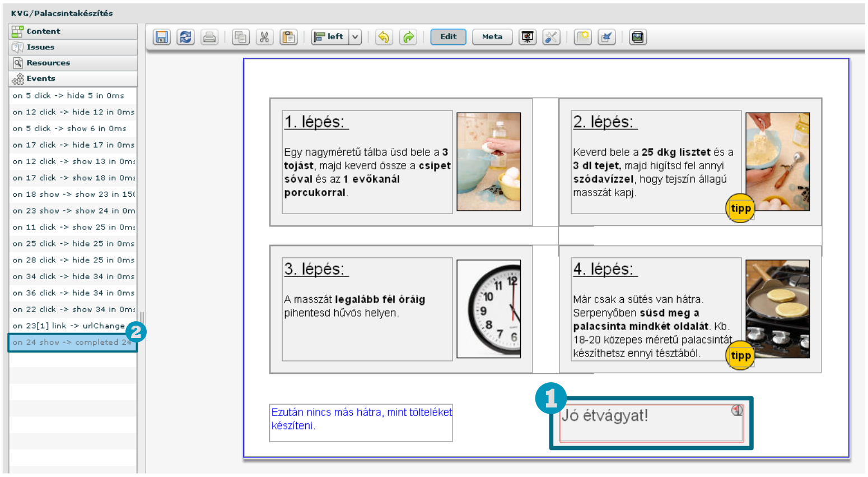868x477 pixels.
Task: Click the Copy icon in toolbar
Action: pos(241,37)
